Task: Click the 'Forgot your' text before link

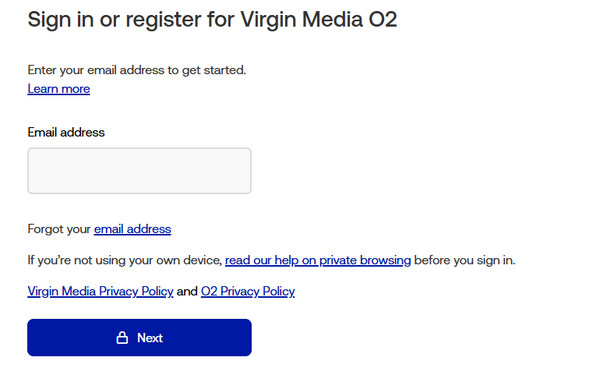Action: point(59,229)
